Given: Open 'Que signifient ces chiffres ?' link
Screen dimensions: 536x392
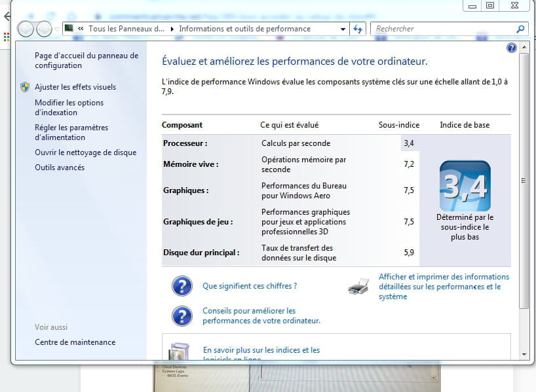Looking at the screenshot, I should click(x=250, y=286).
